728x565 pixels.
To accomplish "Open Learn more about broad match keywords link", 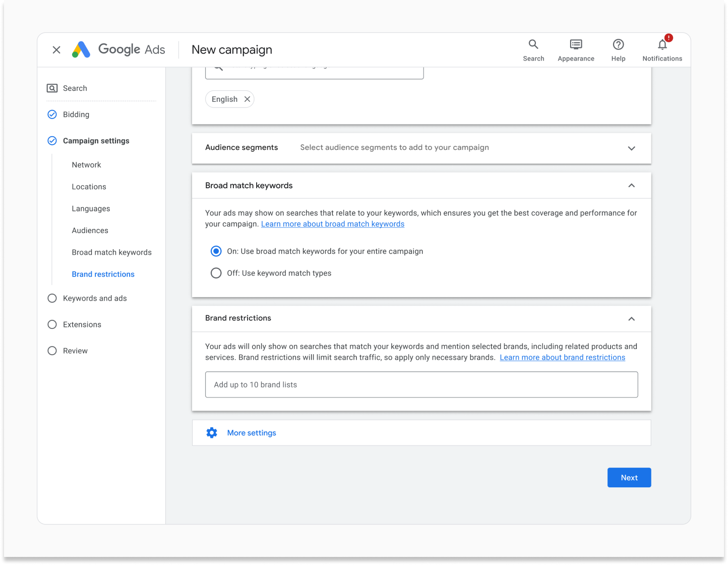I will pyautogui.click(x=333, y=224).
